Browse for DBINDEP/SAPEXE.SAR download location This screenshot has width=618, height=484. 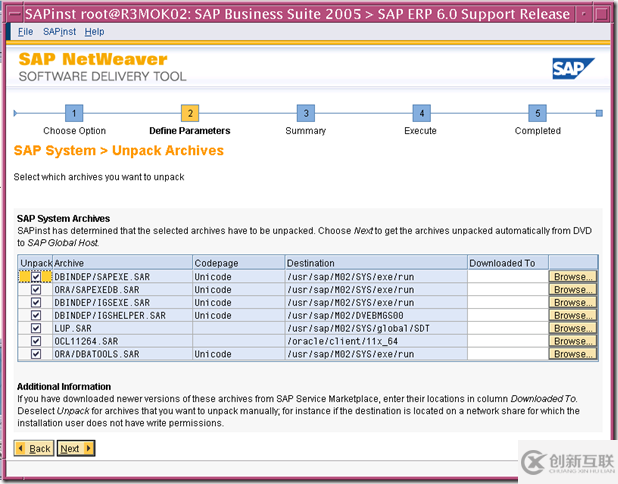click(x=573, y=277)
